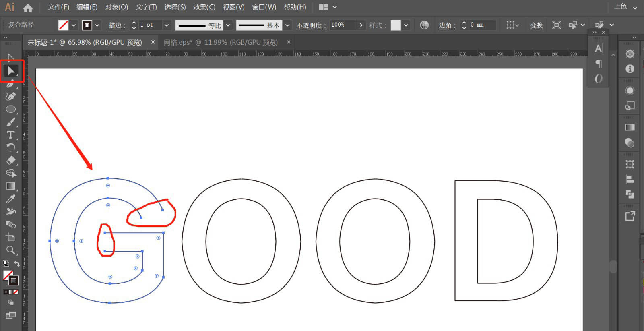Open the 对象 menu
This screenshot has width=644, height=331.
click(117, 7)
